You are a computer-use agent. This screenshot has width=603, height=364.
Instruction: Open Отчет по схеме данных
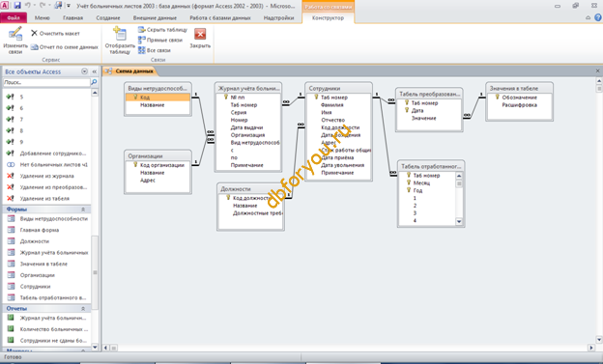tap(65, 47)
